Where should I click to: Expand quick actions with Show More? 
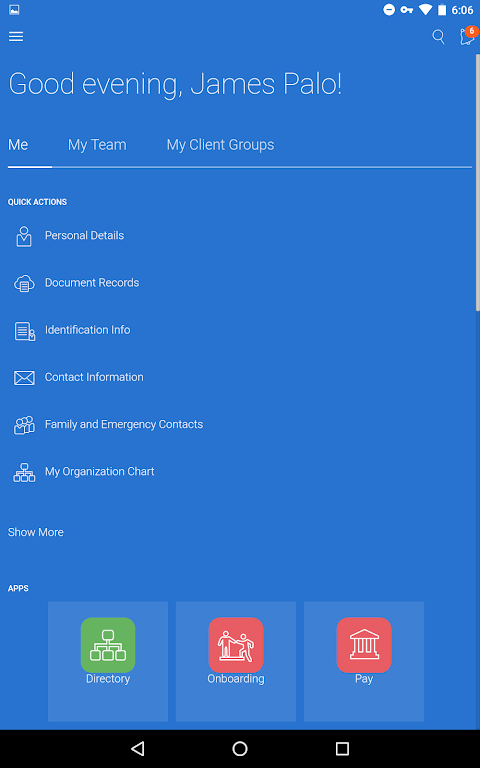pyautogui.click(x=36, y=532)
